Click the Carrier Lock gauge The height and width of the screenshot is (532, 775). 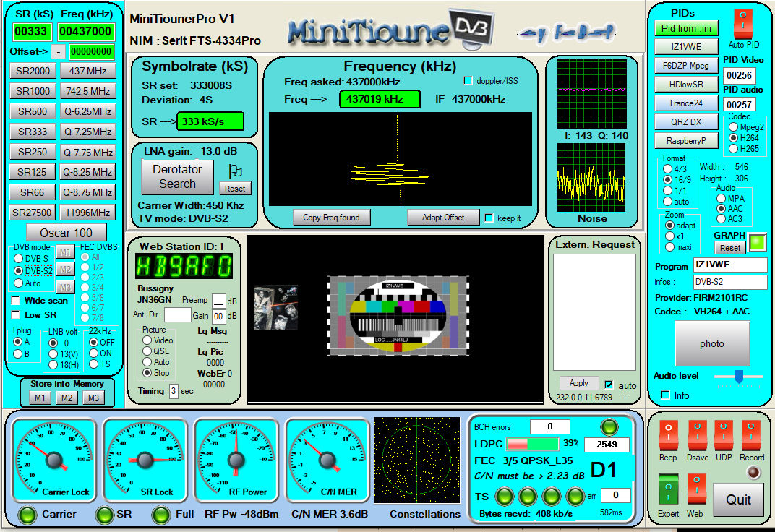54,460
